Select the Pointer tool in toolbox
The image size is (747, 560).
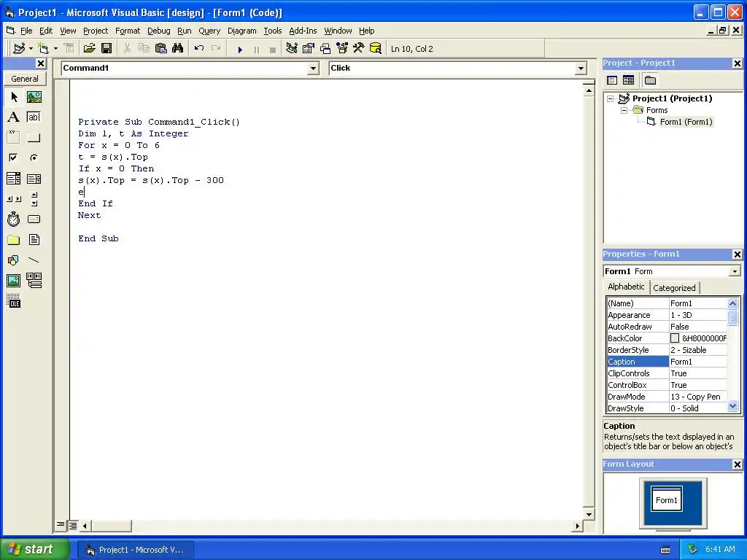click(x=14, y=97)
